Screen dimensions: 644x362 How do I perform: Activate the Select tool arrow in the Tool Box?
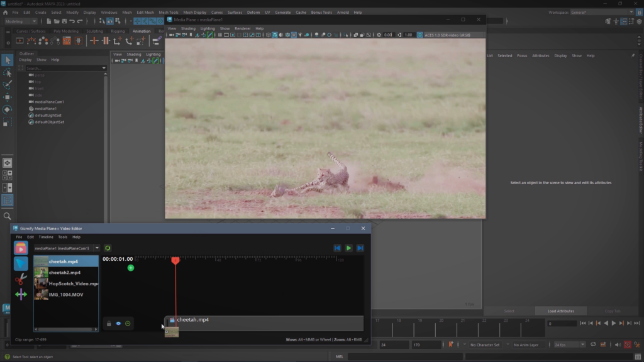point(8,60)
